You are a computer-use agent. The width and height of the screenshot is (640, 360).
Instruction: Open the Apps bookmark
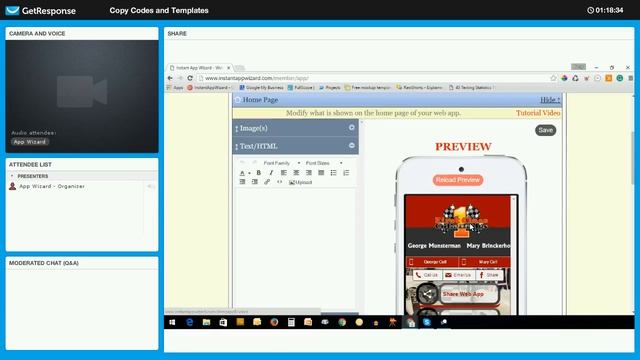pyautogui.click(x=176, y=87)
